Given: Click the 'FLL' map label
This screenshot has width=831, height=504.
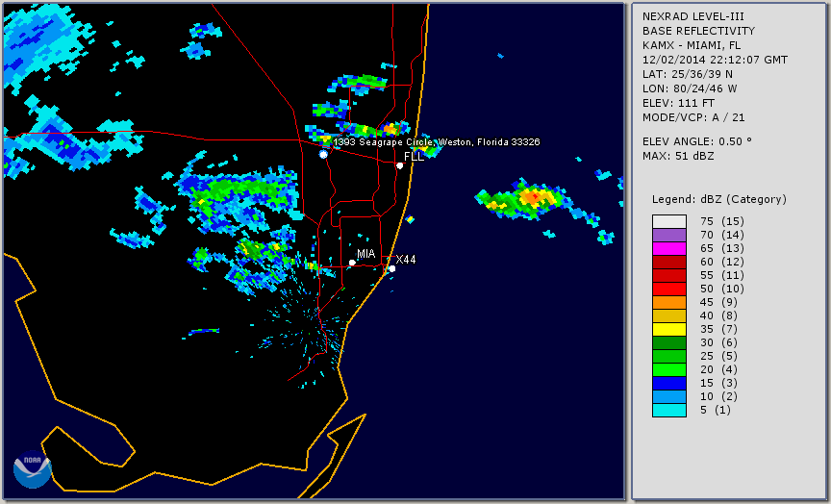Looking at the screenshot, I should 414,157.
